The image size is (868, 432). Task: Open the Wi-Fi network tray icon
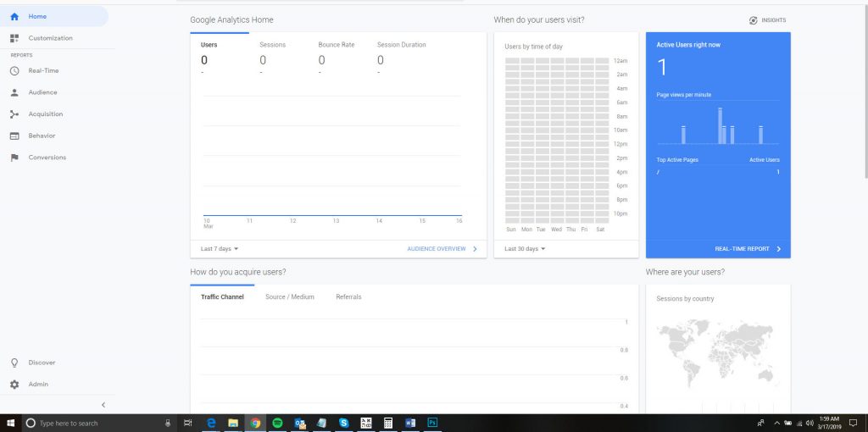799,424
